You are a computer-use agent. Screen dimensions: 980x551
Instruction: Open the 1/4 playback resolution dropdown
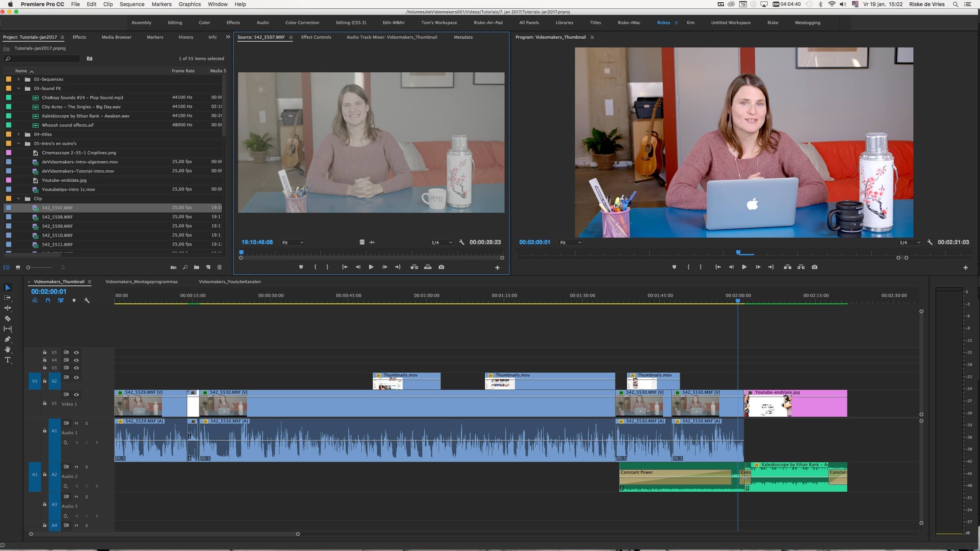[x=441, y=242]
